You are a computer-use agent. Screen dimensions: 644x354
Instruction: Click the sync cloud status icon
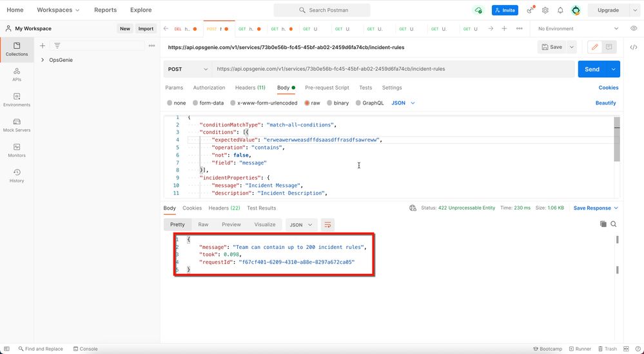pos(478,10)
